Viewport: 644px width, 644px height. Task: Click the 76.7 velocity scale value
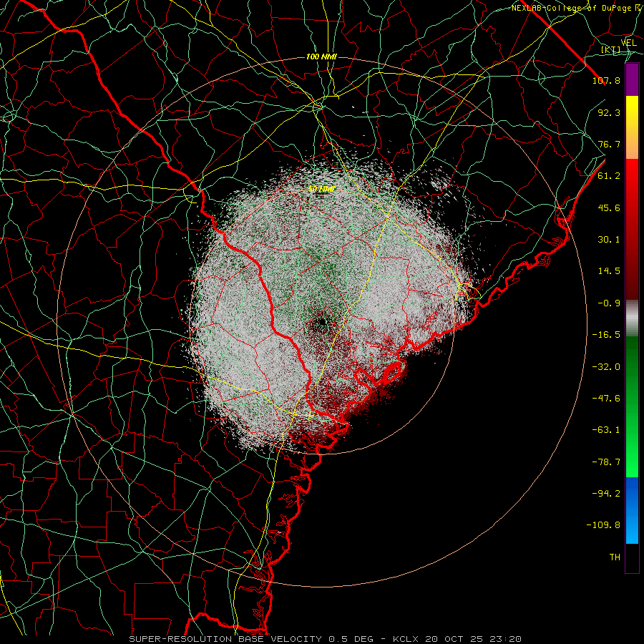pos(609,144)
